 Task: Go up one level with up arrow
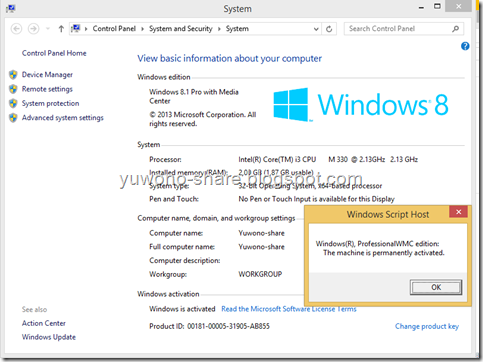[x=61, y=29]
